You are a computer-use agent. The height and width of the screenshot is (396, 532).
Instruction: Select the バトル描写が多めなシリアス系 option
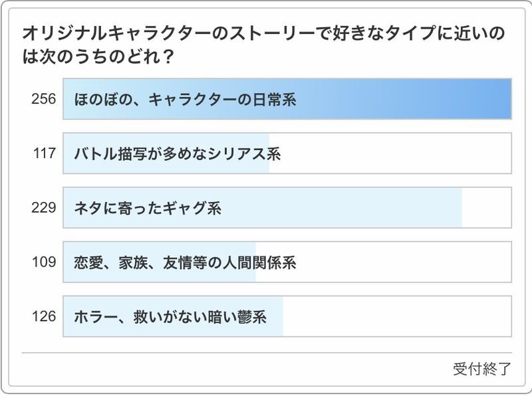(x=178, y=155)
